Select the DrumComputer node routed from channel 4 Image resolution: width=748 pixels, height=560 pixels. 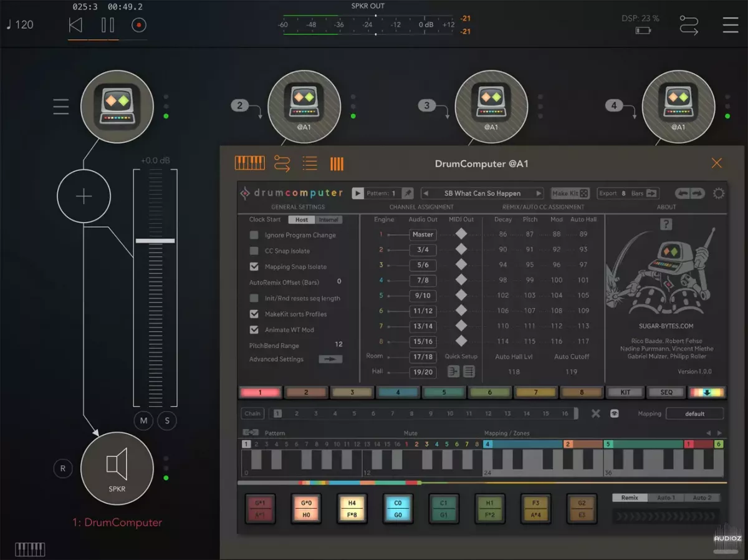678,107
